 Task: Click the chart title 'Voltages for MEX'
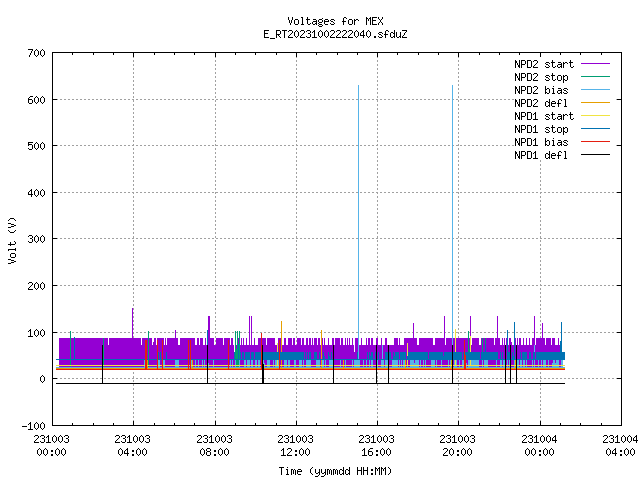tap(335, 21)
